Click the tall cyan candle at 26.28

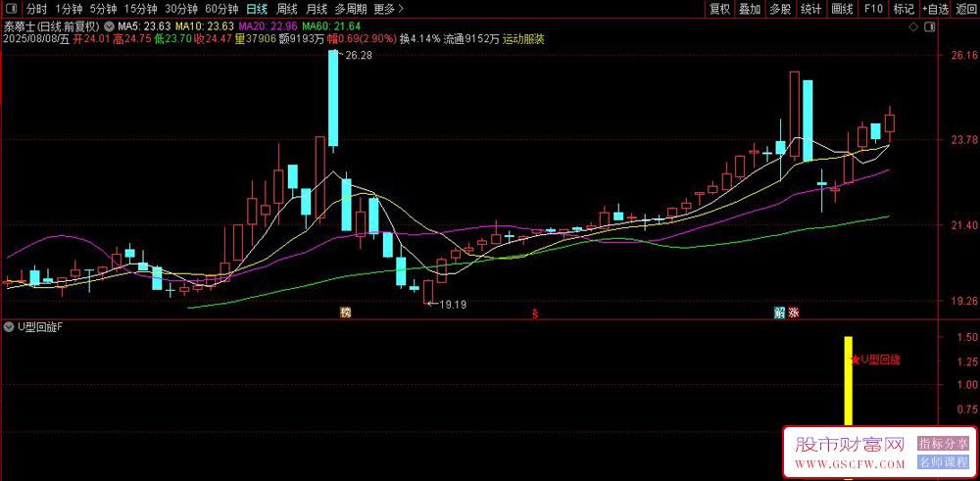(x=334, y=99)
